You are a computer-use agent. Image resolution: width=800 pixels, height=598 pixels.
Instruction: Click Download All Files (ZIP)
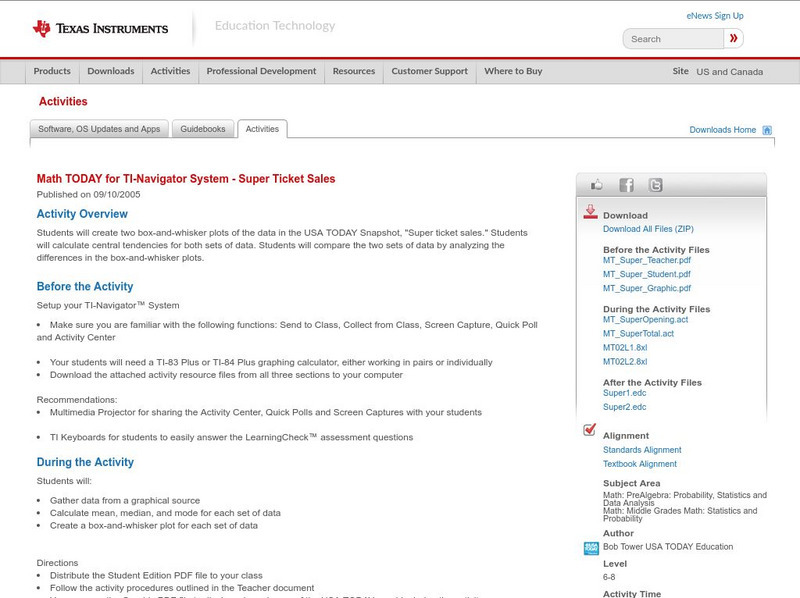pyautogui.click(x=648, y=229)
